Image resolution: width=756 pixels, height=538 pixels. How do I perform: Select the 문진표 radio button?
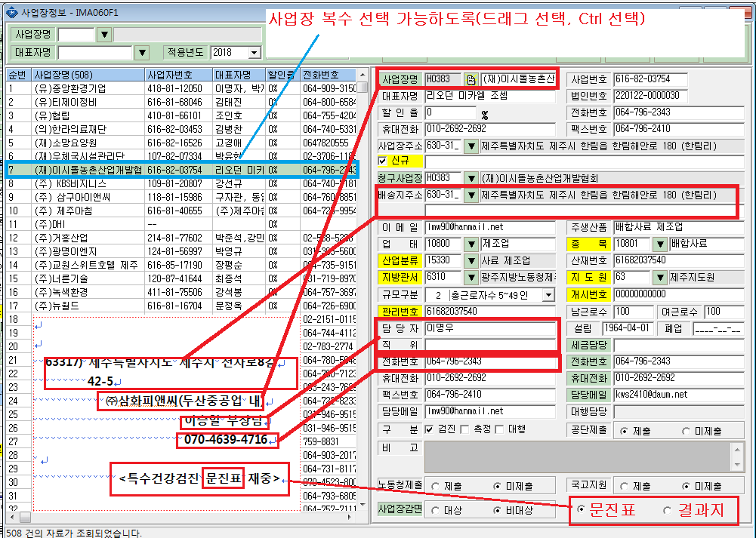tap(582, 509)
